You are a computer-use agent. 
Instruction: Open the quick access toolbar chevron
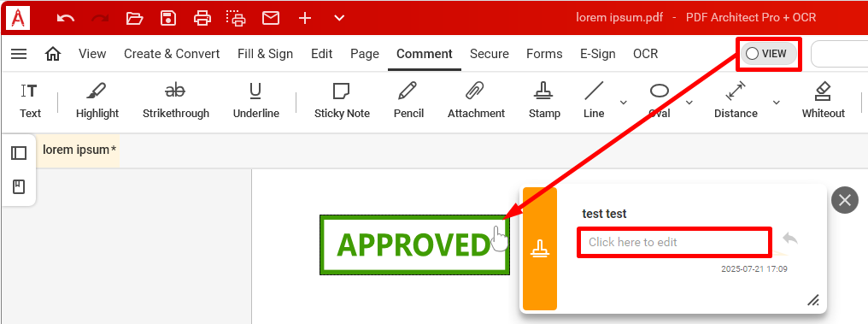coord(339,18)
